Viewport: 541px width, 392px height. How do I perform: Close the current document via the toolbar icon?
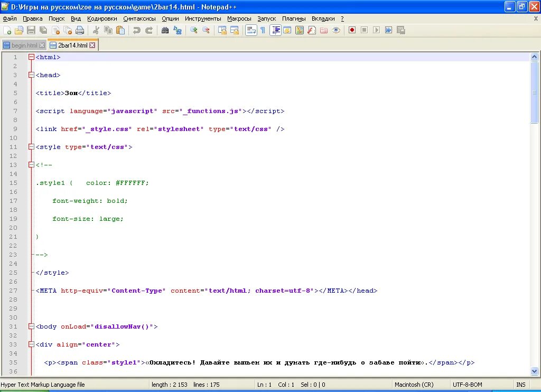pos(55,30)
